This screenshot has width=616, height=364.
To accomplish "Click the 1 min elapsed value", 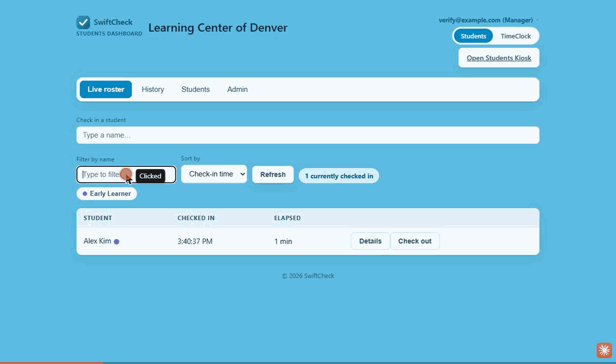I will click(x=283, y=241).
